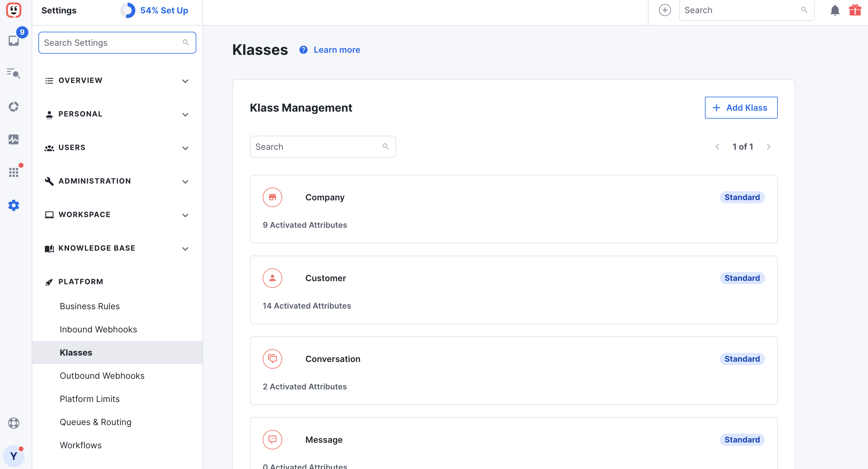Screen dimensions: 868x469
Task: Open the 54% Set Up link
Action: pos(164,10)
